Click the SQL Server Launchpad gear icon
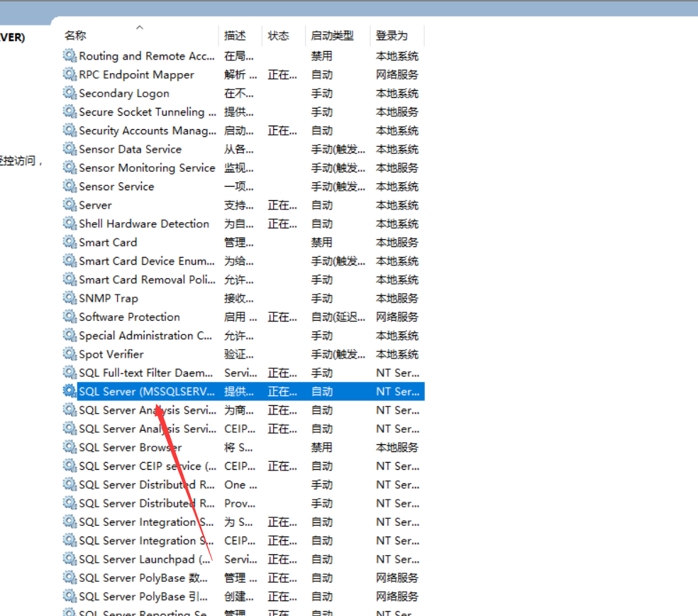This screenshot has height=616, width=698. coord(70,559)
